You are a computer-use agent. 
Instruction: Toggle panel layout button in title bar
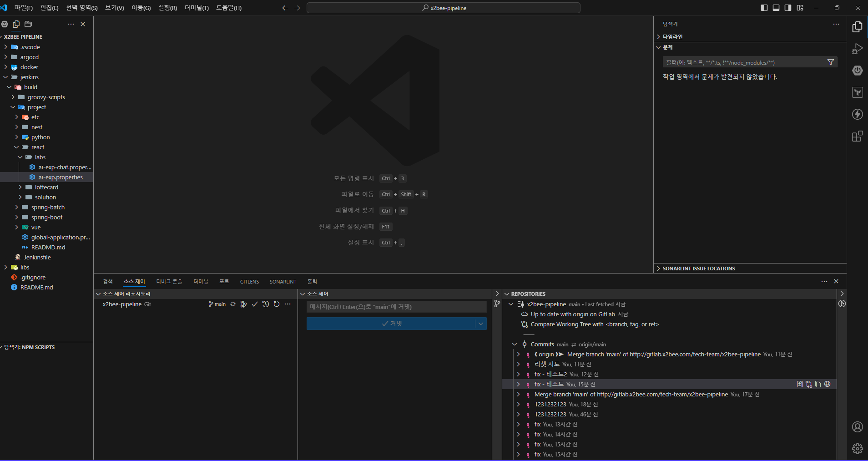[x=776, y=8]
